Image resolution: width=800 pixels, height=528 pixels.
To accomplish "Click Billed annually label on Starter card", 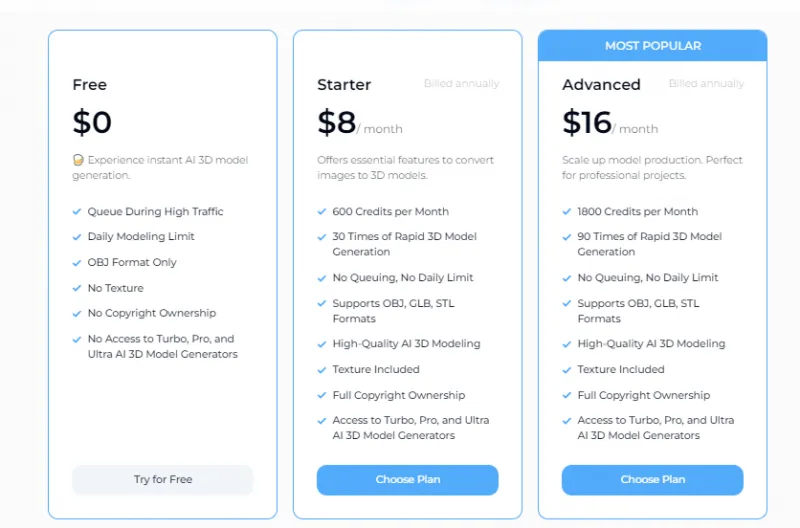I will tap(461, 84).
